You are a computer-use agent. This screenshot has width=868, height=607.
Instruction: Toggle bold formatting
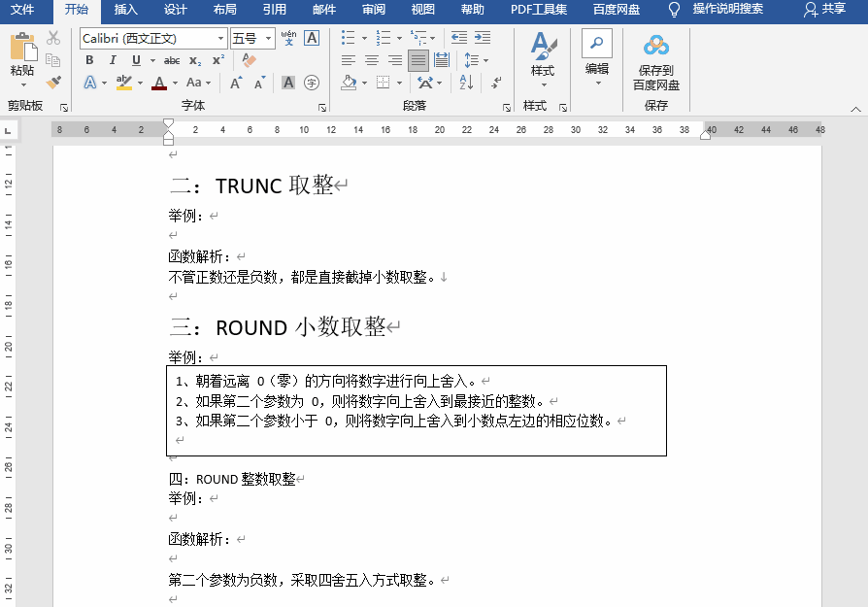[x=89, y=60]
